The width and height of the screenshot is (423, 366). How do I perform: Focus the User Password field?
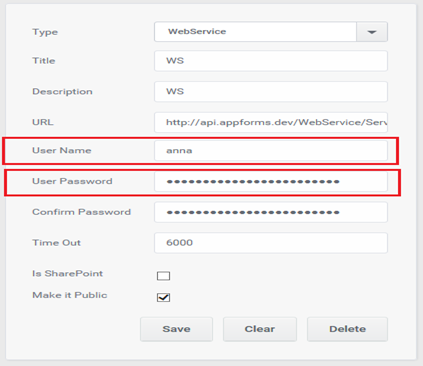pos(271,182)
